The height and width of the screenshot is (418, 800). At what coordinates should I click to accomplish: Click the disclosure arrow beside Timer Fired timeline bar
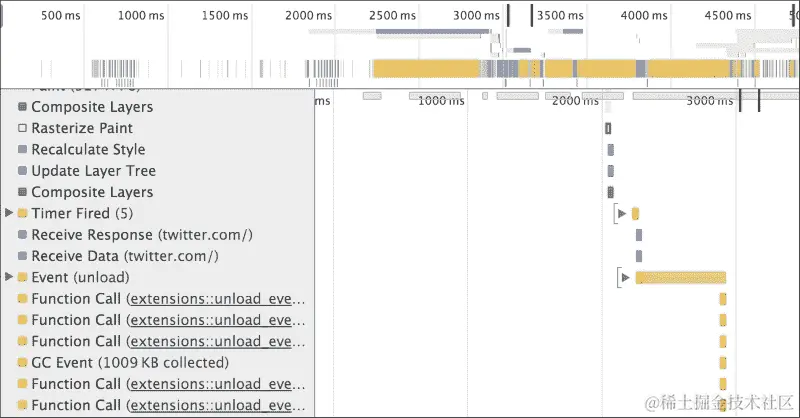[x=621, y=213]
